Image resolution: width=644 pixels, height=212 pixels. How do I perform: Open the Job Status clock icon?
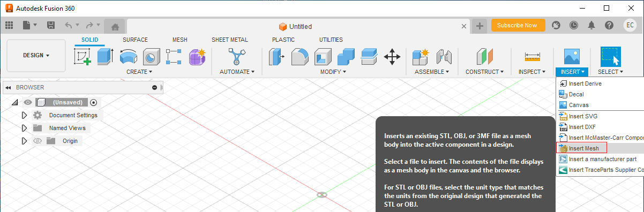574,25
